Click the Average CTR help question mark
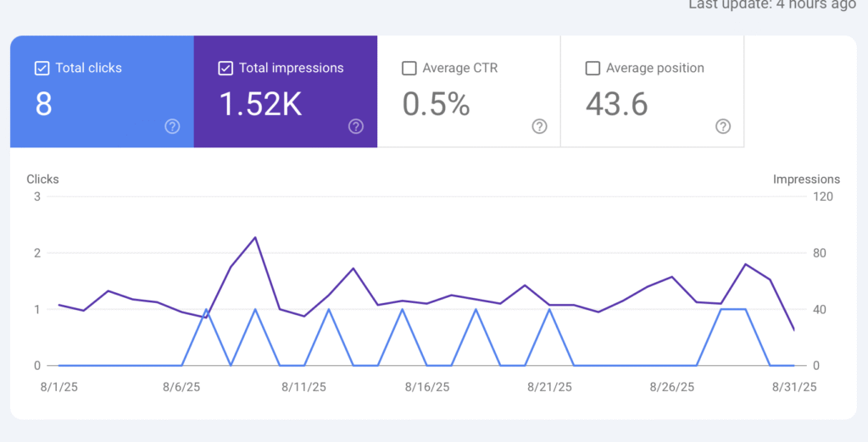Screen dimensions: 868x442 coord(539,126)
